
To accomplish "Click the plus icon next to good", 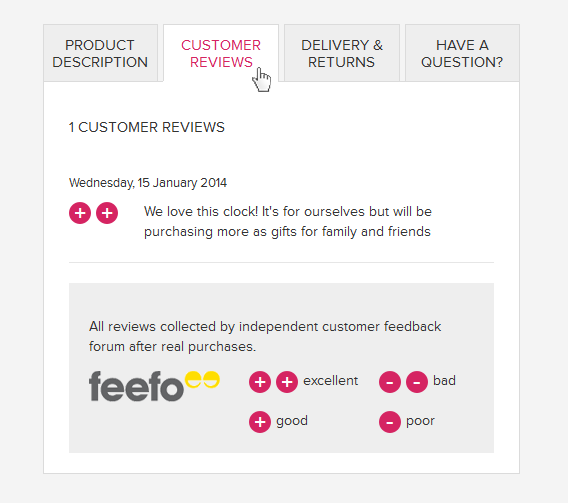I will coord(260,422).
